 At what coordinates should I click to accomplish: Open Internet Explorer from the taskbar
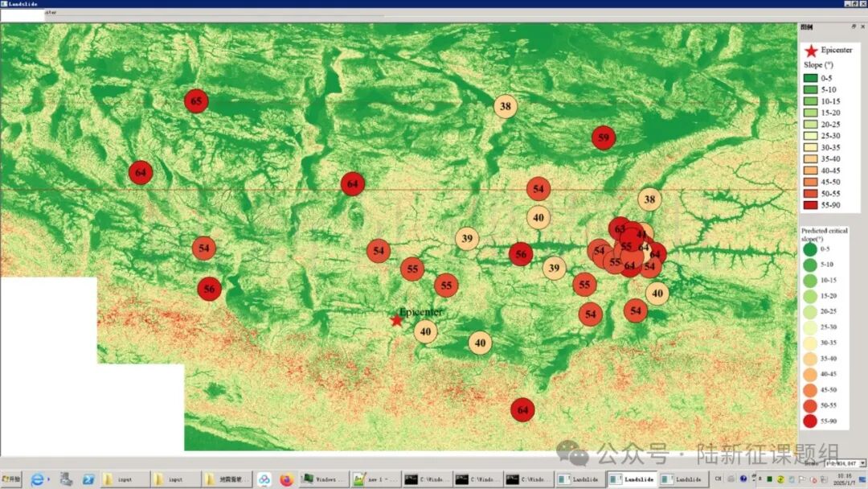click(37, 479)
